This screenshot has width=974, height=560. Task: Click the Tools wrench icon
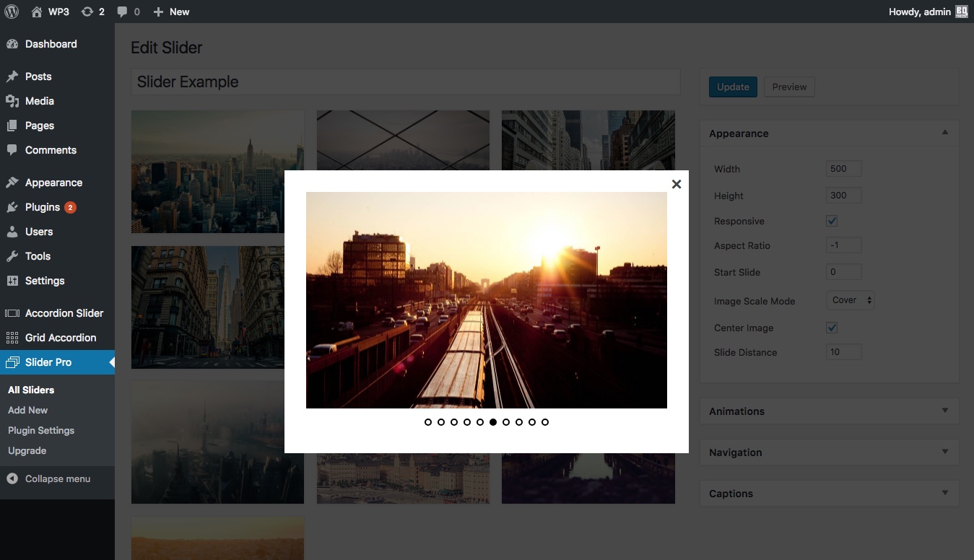click(12, 256)
